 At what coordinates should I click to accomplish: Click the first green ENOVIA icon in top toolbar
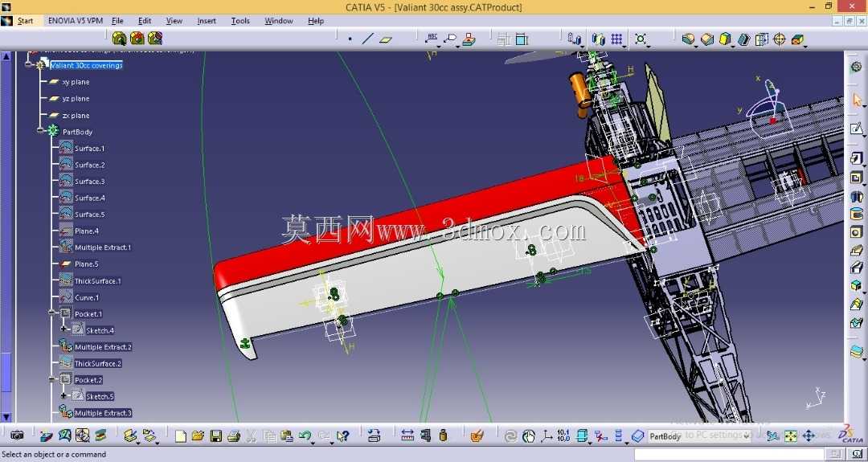119,39
